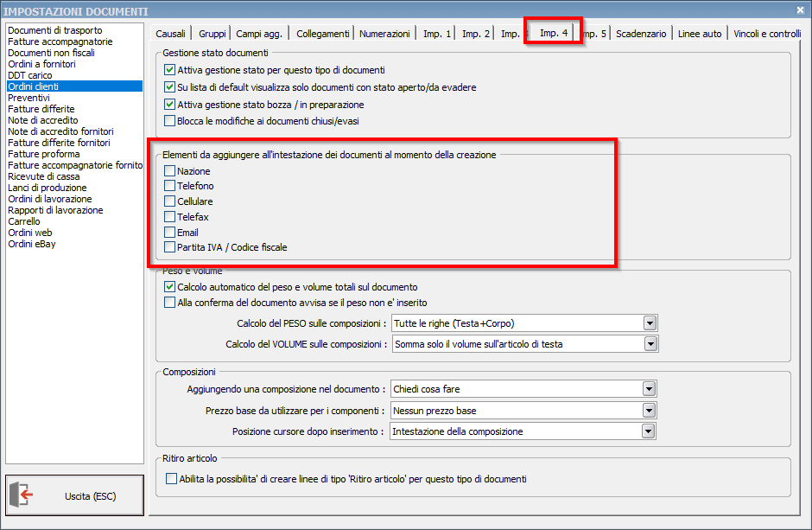
Task: Switch to the Causali tab
Action: point(170,34)
